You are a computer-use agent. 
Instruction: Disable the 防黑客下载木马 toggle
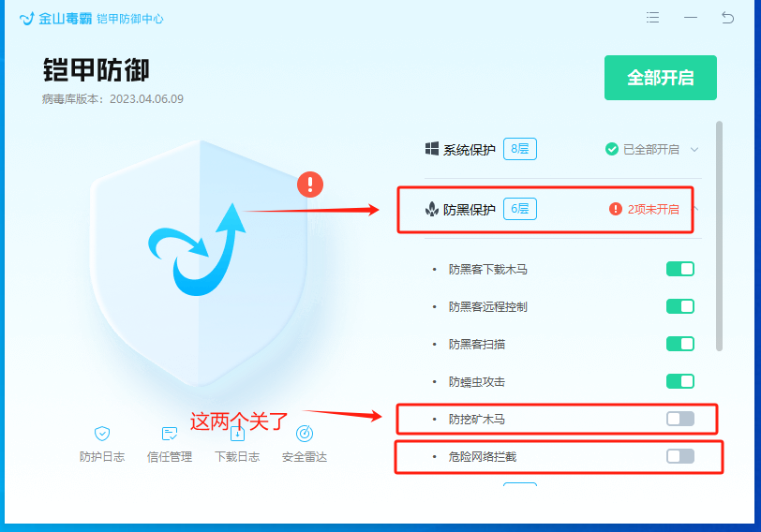point(679,269)
